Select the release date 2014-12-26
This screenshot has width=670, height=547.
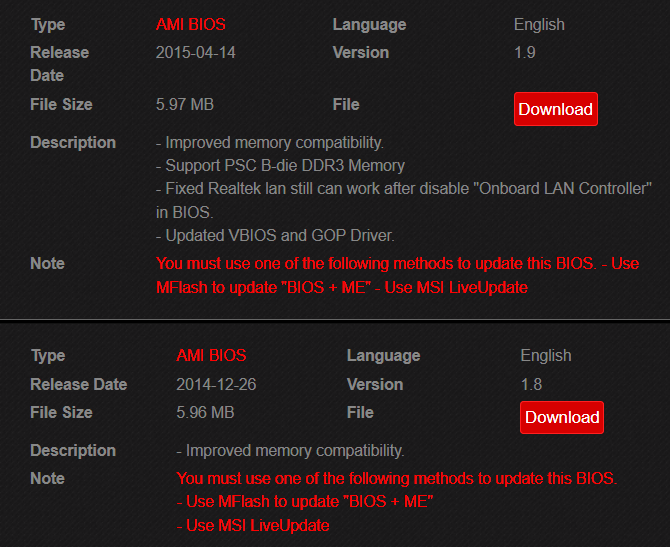[x=216, y=384]
